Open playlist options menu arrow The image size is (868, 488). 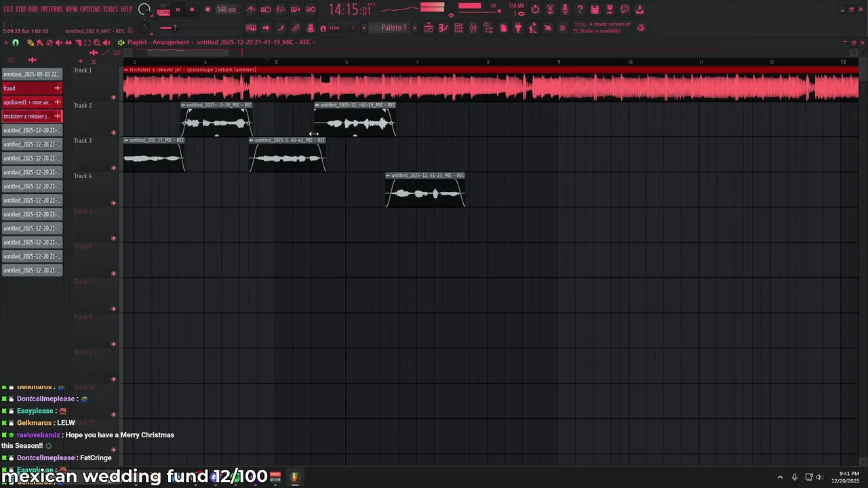[6, 43]
